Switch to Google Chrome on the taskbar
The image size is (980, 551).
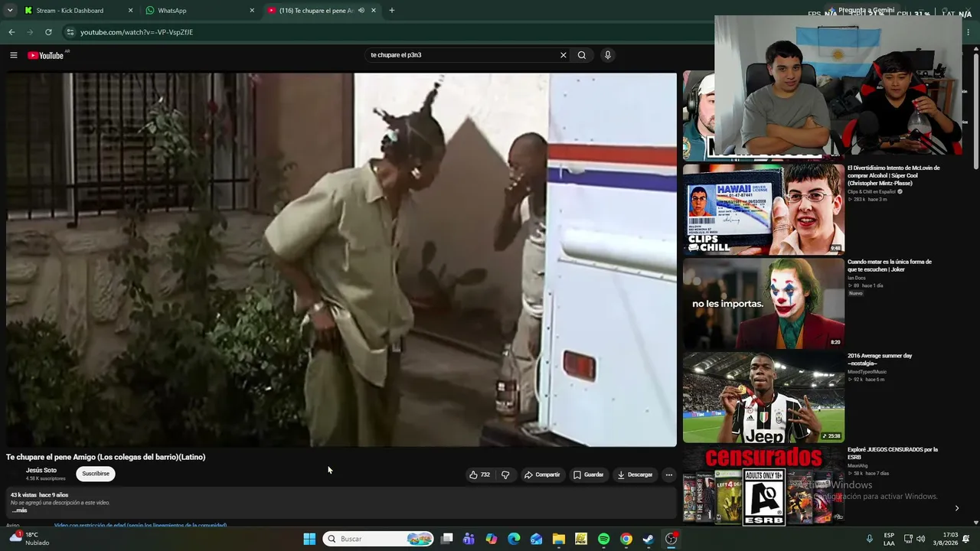[626, 539]
